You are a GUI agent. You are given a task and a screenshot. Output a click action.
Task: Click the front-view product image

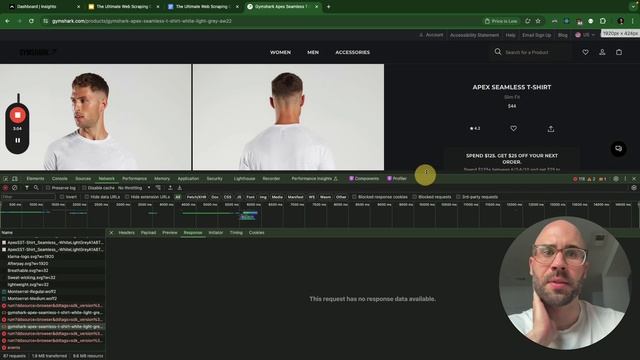click(x=95, y=117)
